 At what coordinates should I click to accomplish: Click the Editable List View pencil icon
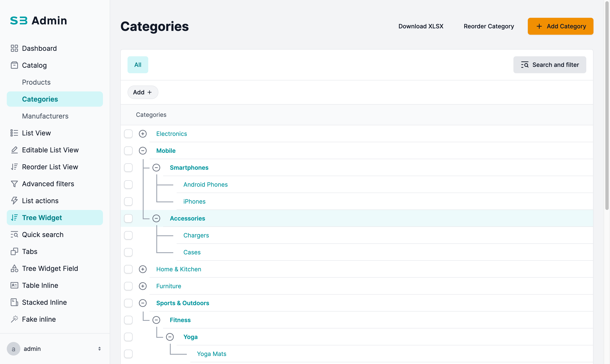pos(14,150)
